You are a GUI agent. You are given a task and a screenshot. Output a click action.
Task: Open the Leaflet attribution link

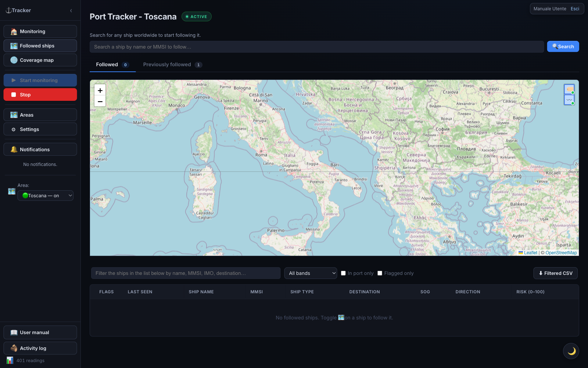(x=530, y=253)
